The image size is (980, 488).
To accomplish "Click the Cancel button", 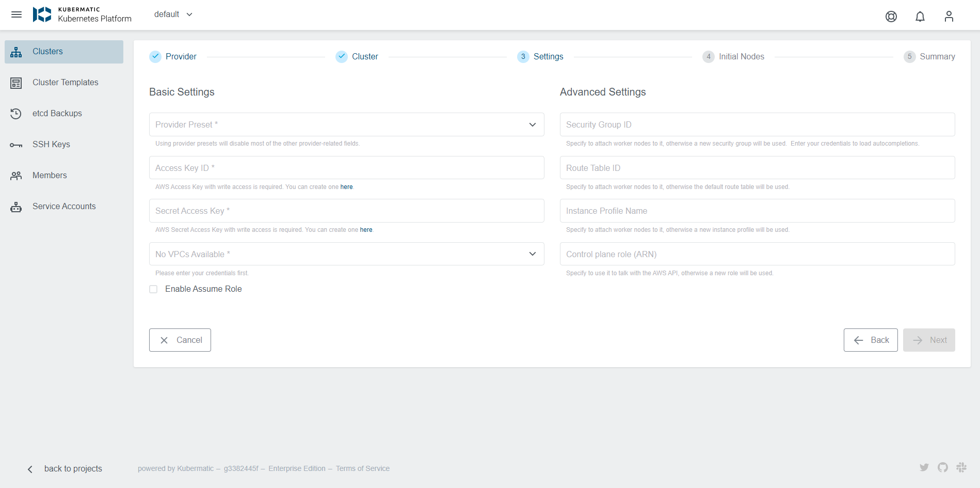I will [180, 340].
